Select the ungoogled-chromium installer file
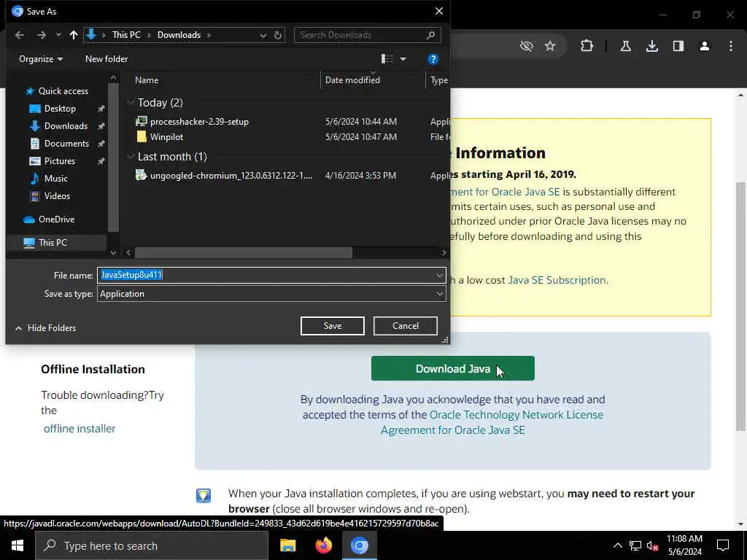Viewport: 747px width, 560px height. coord(231,175)
